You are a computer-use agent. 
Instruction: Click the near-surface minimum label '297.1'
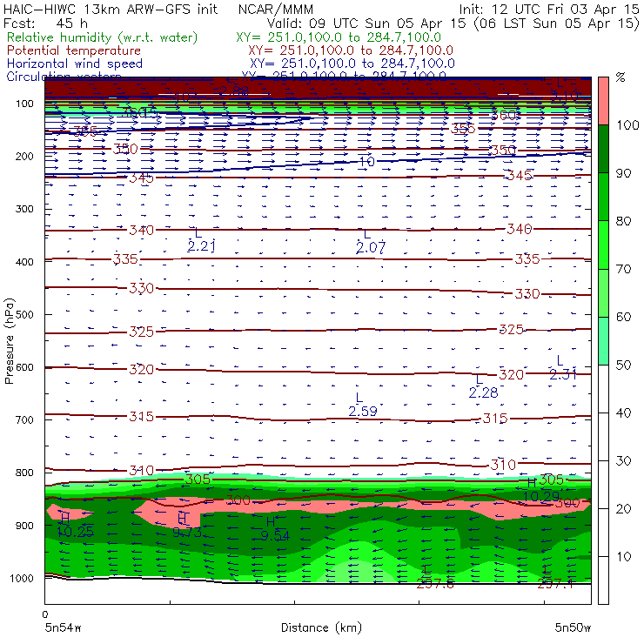pyautogui.click(x=555, y=584)
